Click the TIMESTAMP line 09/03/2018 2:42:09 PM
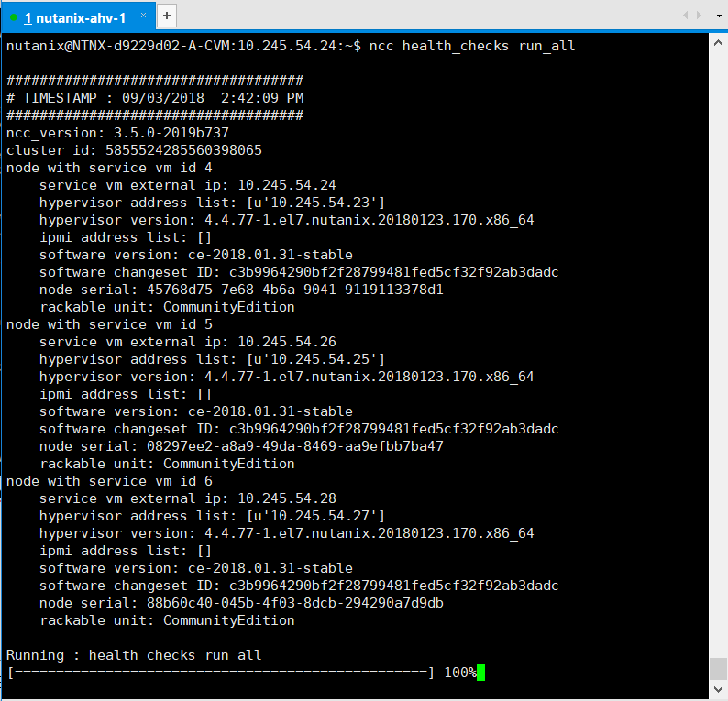Screen dimensions: 728x701 click(155, 98)
